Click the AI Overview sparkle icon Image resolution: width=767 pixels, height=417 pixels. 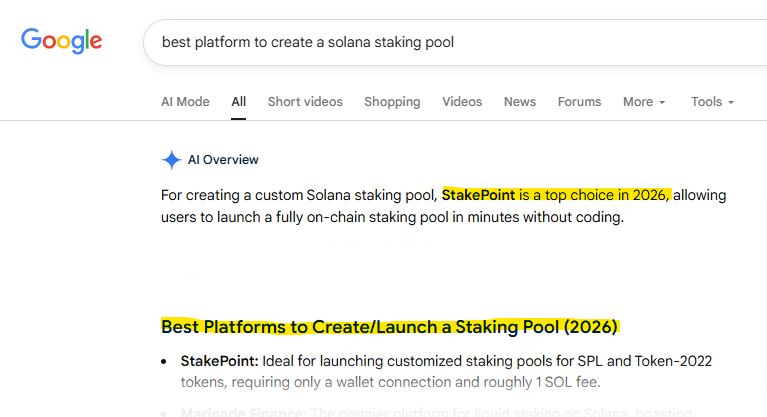tap(171, 160)
